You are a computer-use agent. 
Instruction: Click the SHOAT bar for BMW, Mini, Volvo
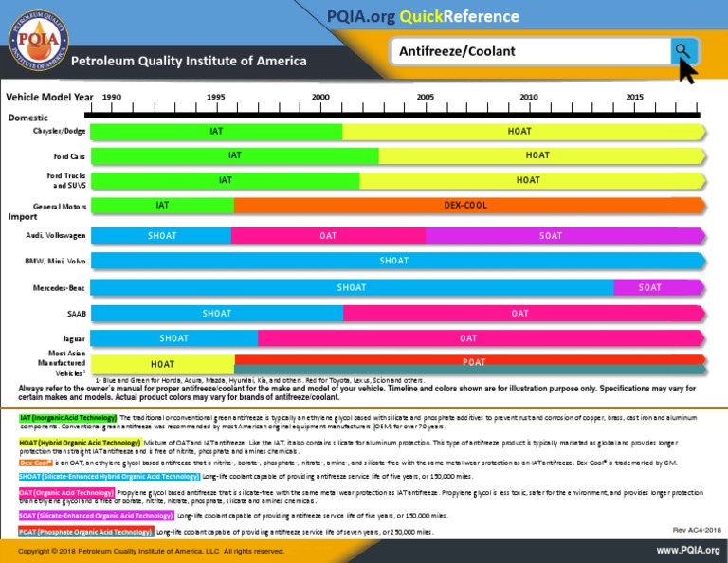click(x=398, y=261)
